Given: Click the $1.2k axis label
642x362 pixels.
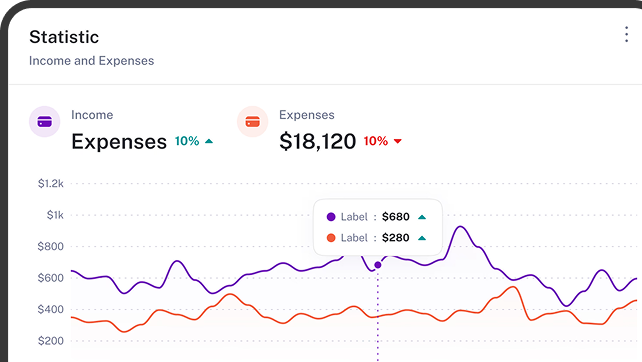Looking at the screenshot, I should pos(51,183).
